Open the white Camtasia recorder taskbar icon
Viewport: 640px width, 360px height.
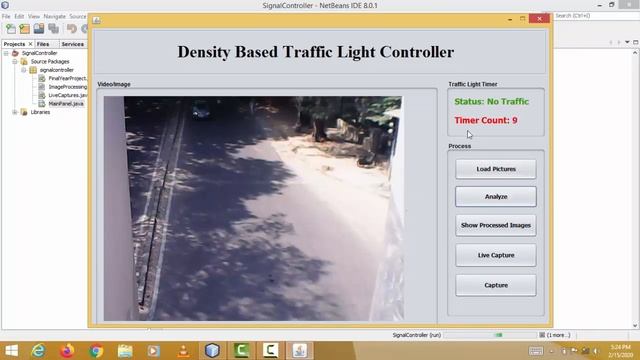(270, 351)
